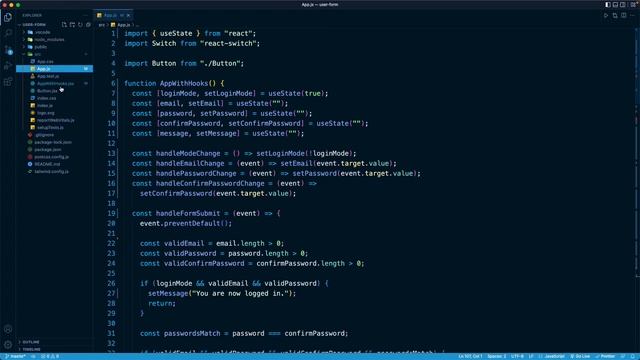This screenshot has width=640, height=360.
Task: Open tailwind.config.js file
Action: pos(54,171)
